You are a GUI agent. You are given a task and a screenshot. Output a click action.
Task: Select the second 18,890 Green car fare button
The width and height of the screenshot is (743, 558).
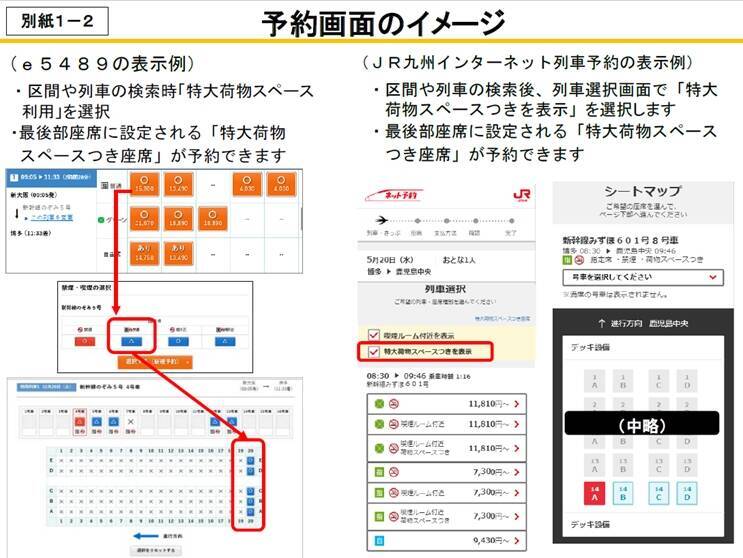[x=213, y=218]
